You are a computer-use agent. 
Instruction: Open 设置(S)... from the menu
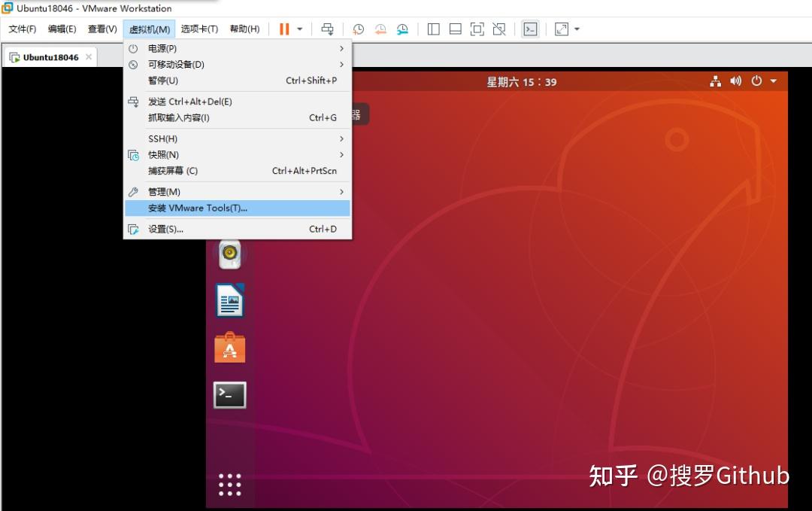[x=238, y=229]
